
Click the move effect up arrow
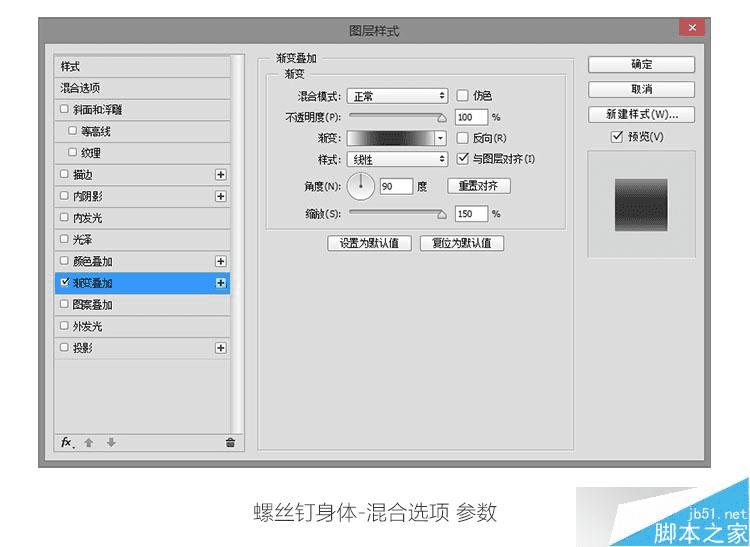[88, 442]
